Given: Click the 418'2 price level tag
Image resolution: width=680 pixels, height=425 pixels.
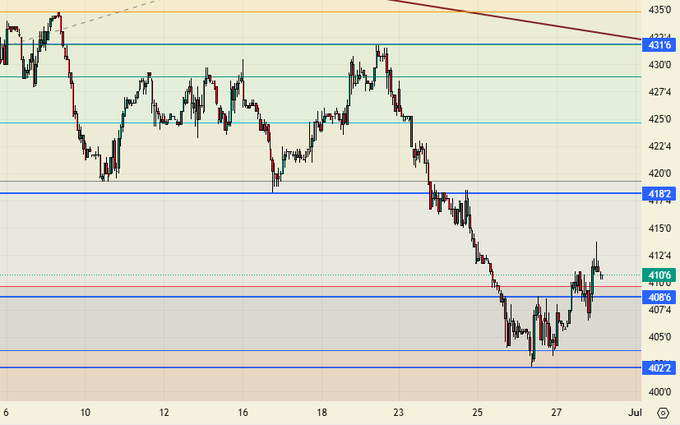Looking at the screenshot, I should (660, 194).
